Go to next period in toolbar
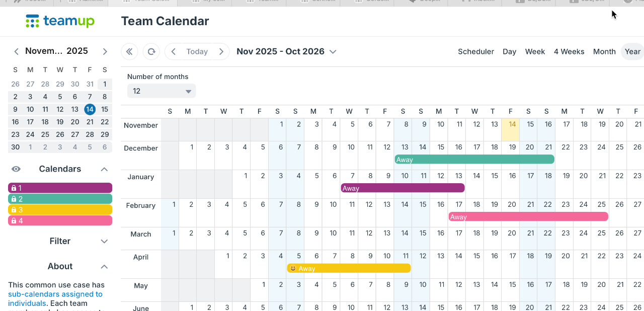 [221, 51]
